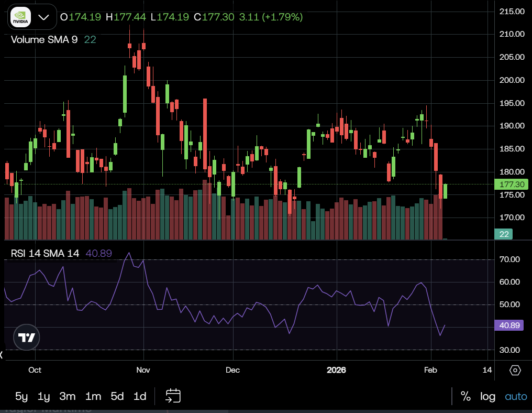Toggle log scale mode
The width and height of the screenshot is (532, 413).
(487, 396)
